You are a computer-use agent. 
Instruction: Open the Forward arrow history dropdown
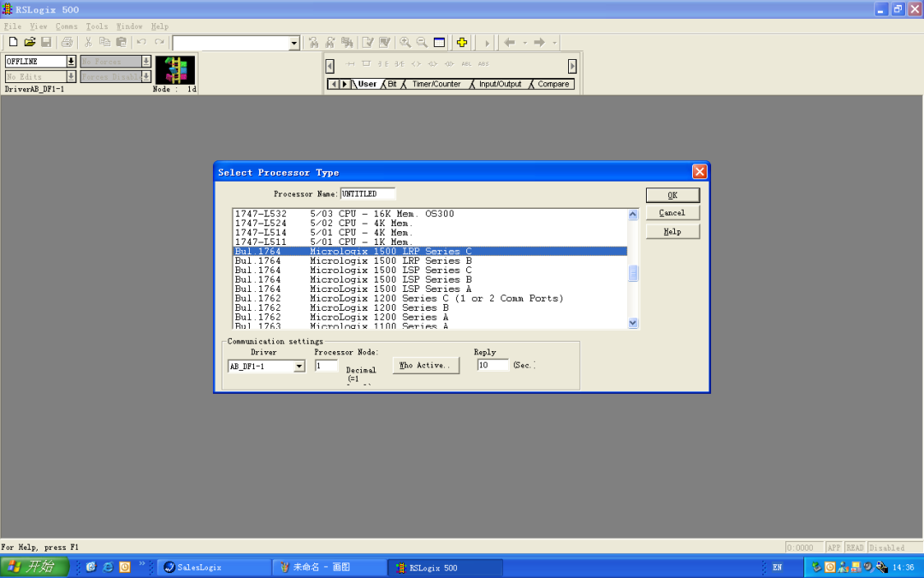point(554,43)
